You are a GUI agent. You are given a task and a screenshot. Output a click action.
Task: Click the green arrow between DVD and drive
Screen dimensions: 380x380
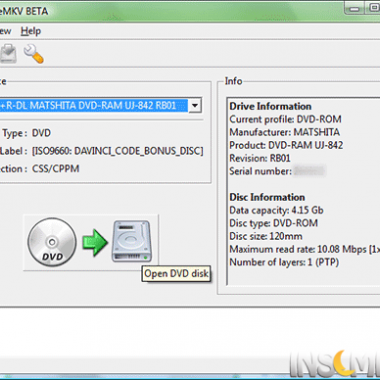95,242
